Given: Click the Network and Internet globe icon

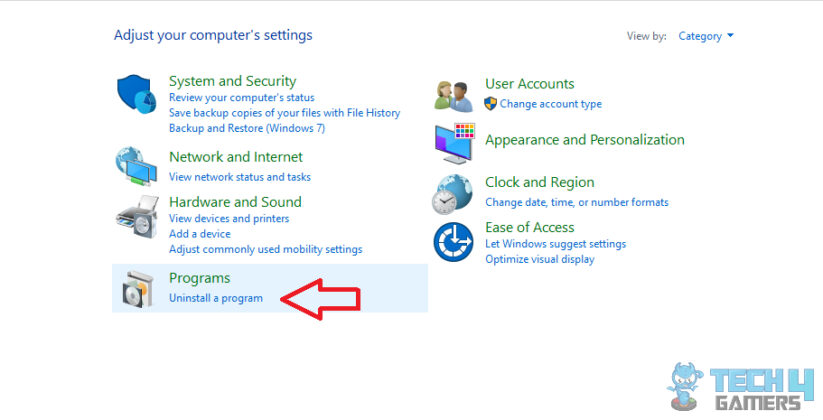Looking at the screenshot, I should pyautogui.click(x=138, y=166).
